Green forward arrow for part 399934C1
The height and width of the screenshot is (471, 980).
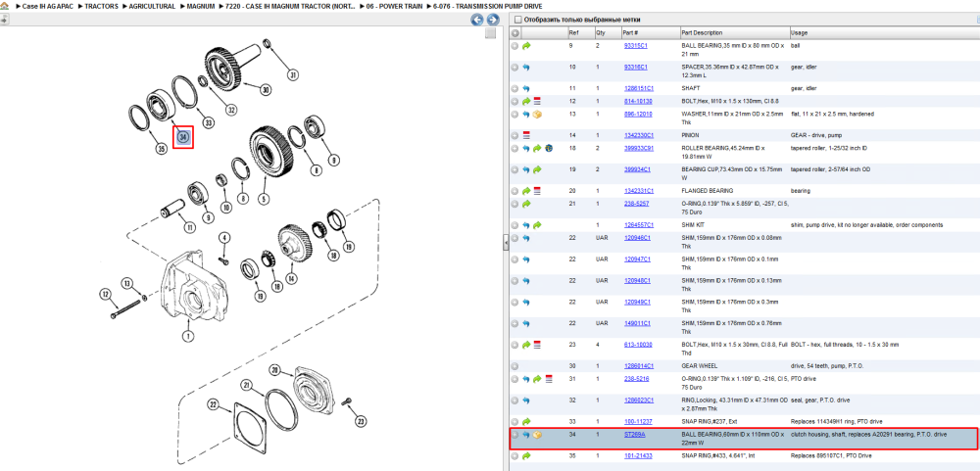tap(537, 169)
